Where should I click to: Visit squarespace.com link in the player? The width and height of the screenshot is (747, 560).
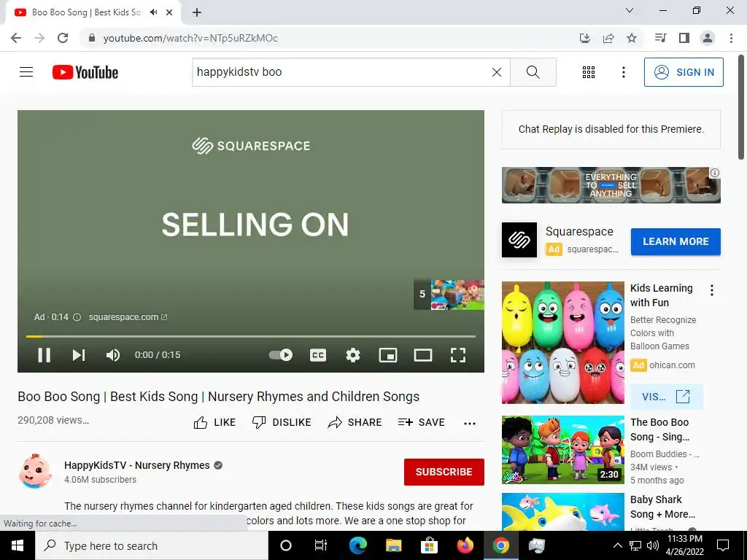click(128, 317)
